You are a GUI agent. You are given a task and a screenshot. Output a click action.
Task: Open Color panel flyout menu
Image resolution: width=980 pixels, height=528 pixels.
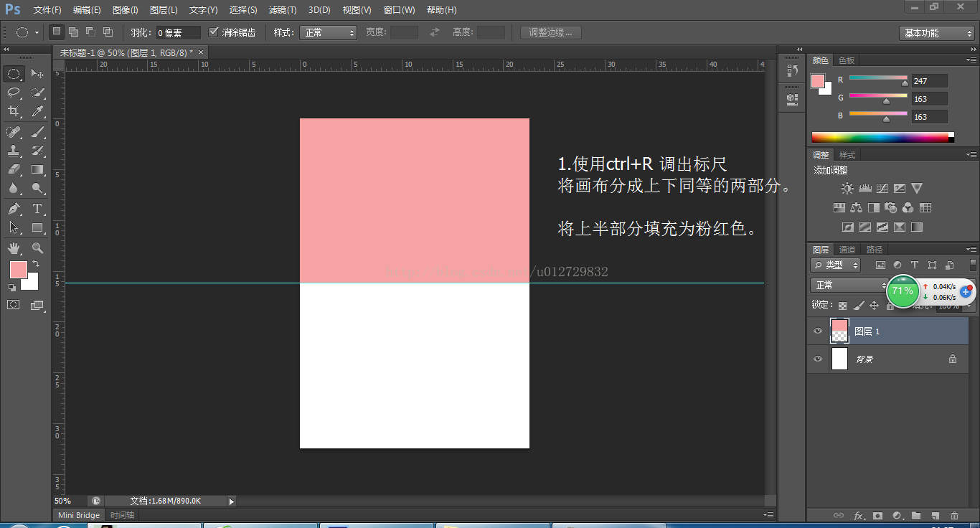971,60
